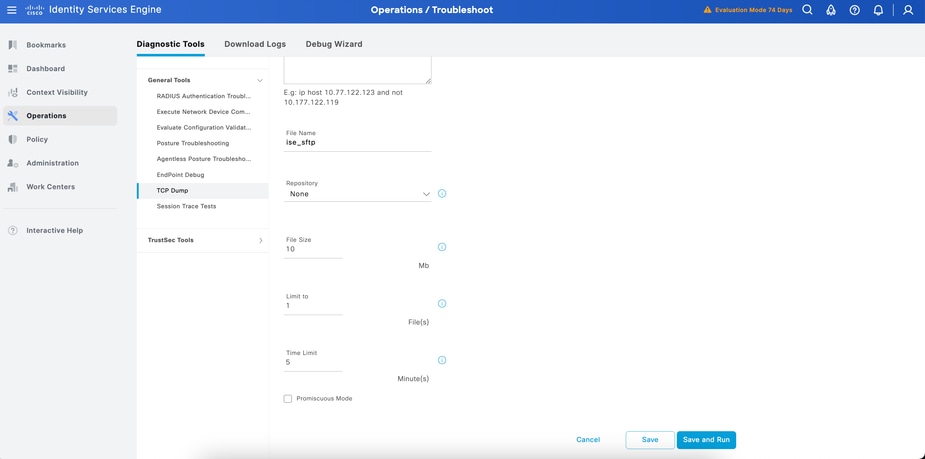Open the Repository dropdown set to None
Image resolution: width=925 pixels, height=459 pixels.
coord(357,194)
